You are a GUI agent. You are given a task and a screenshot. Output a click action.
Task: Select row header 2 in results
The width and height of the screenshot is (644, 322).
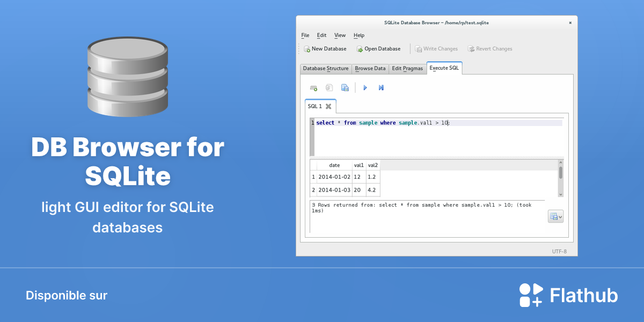[313, 190]
